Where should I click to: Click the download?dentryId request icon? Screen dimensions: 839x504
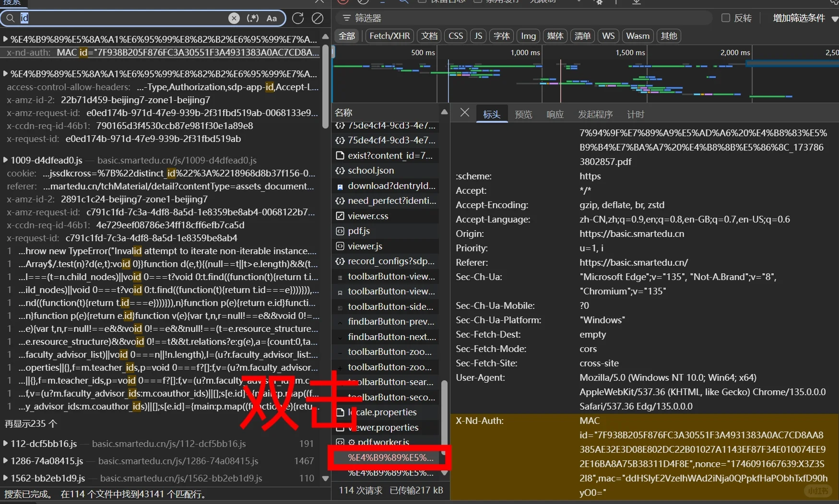340,187
